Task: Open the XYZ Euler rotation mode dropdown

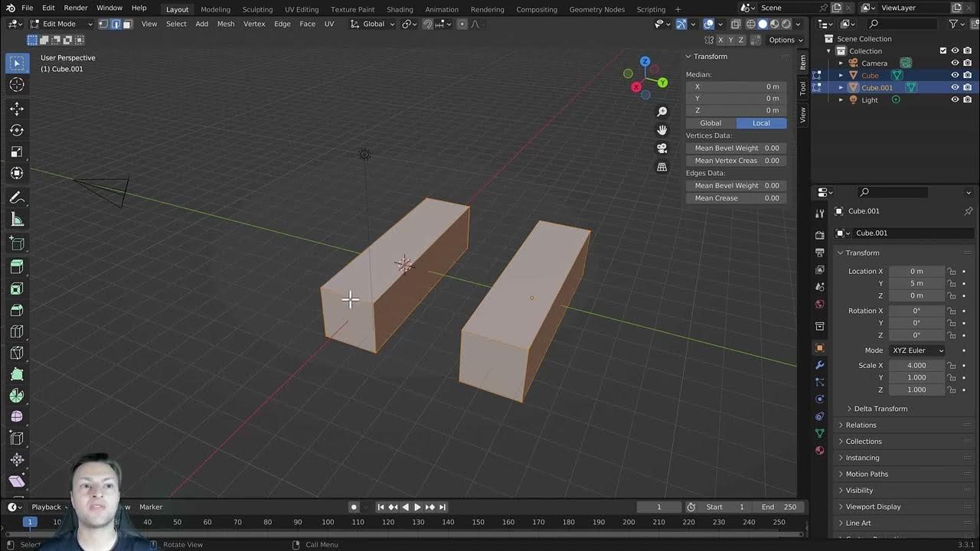Action: click(916, 350)
